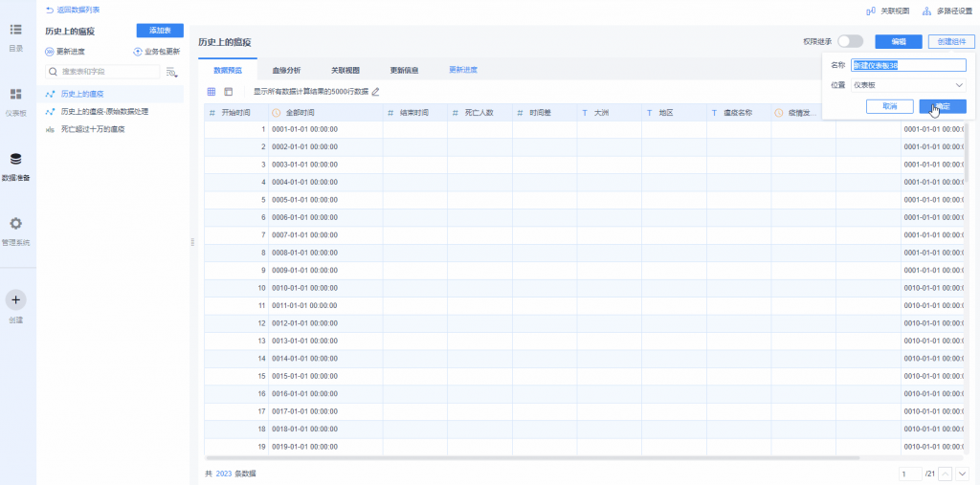This screenshot has width=980, height=485.
Task: Click the 名称 input with 新建仪表板38
Action: [909, 65]
